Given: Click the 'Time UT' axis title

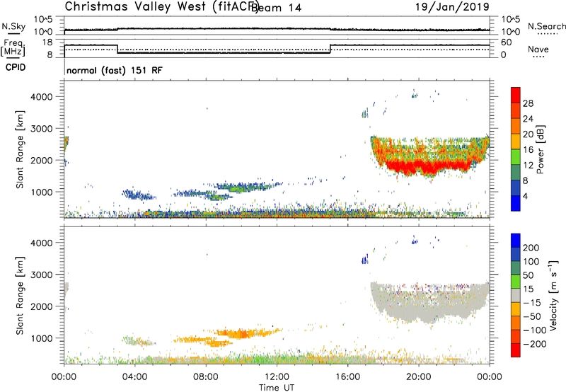Looking at the screenshot, I should pos(277,388).
